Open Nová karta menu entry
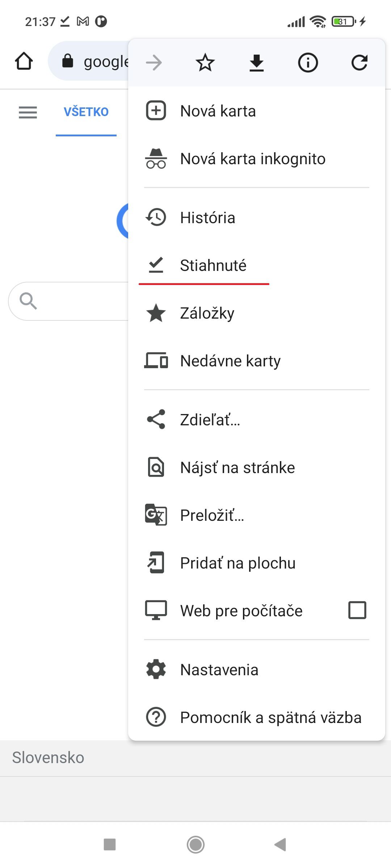Screen dimensions: 391x868 click(x=257, y=111)
